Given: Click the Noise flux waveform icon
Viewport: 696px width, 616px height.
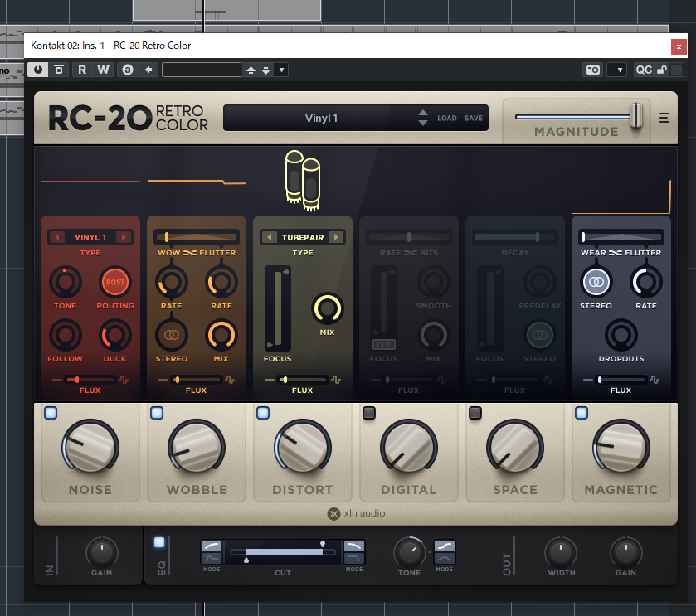Looking at the screenshot, I should pos(124,380).
